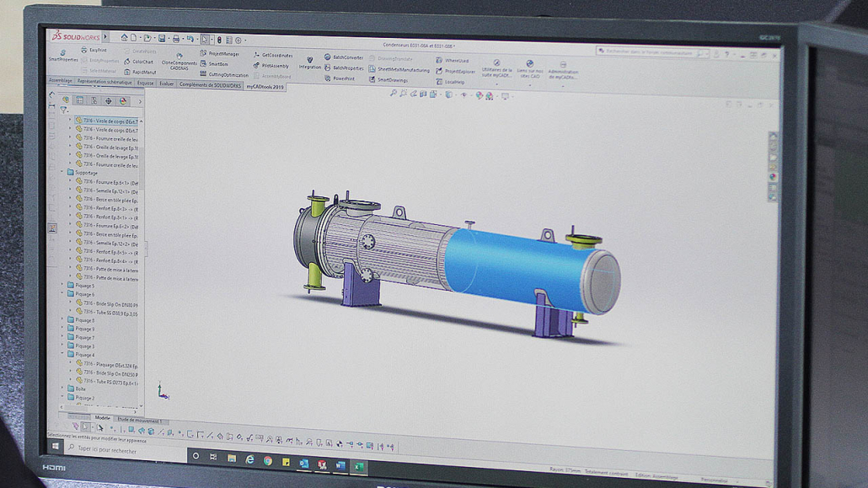Open CloneComponents CADENAS
This screenshot has height=488, width=868.
coord(179,62)
